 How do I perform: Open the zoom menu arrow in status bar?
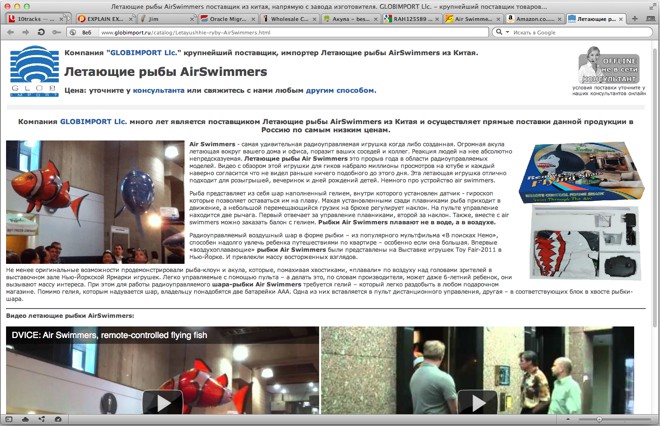(x=568, y=420)
